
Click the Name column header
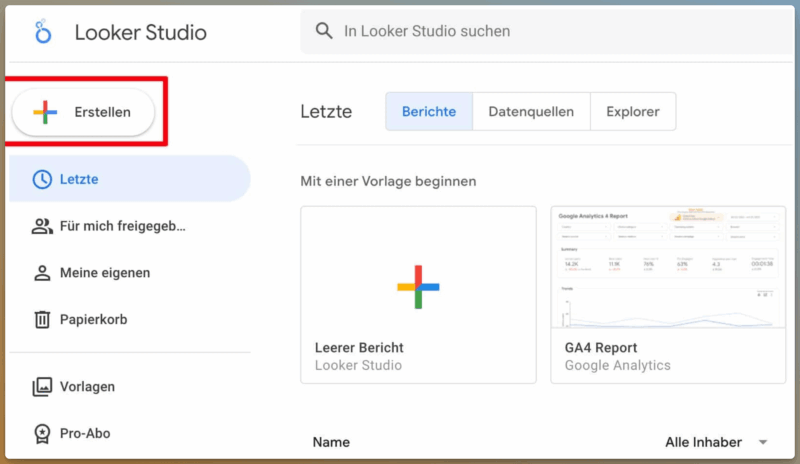coord(331,442)
